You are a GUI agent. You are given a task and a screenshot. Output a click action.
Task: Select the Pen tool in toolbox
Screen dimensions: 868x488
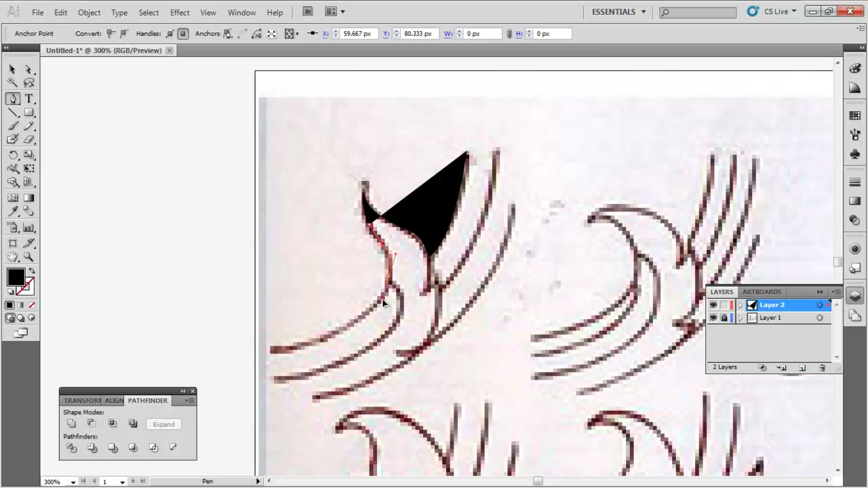pos(12,99)
